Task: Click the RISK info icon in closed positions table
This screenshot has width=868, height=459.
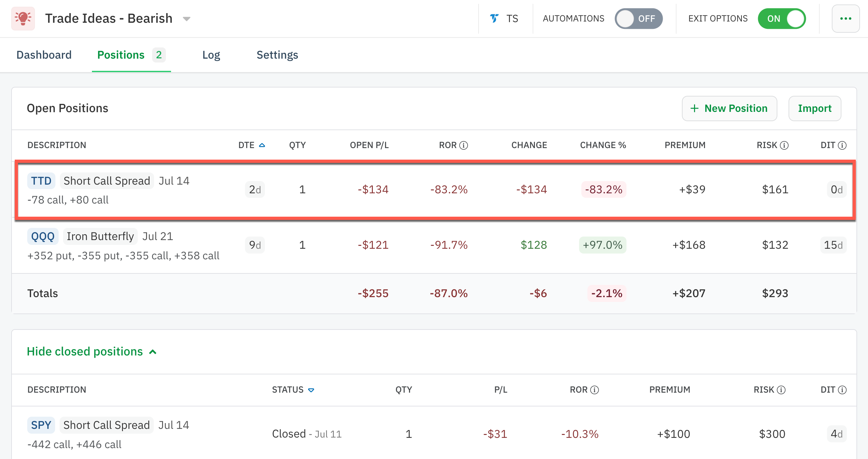Action: pos(781,390)
